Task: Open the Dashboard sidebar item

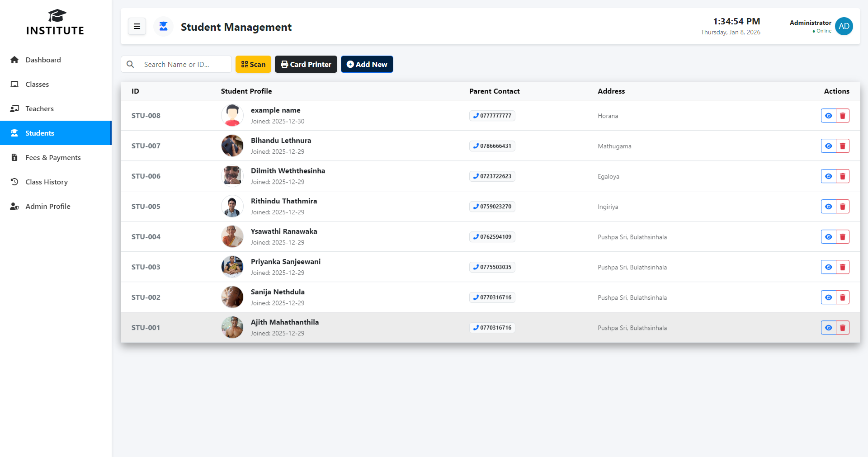Action: 43,60
